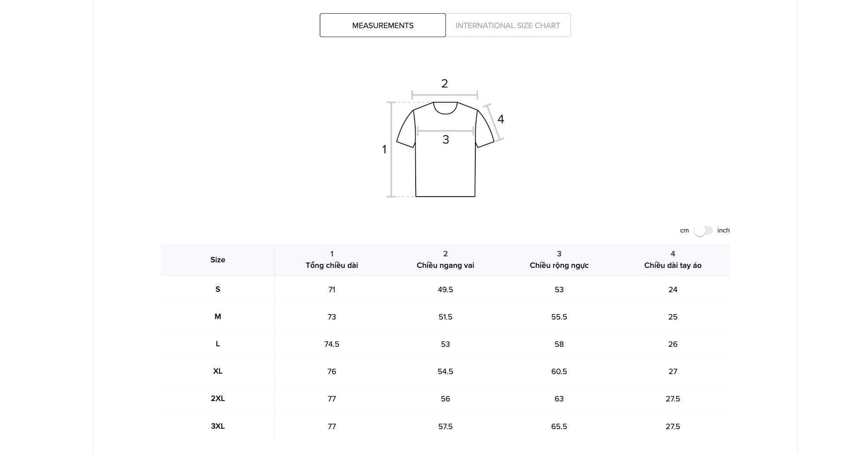The height and width of the screenshot is (453, 868).
Task: Click the XL size row label
Action: [217, 372]
